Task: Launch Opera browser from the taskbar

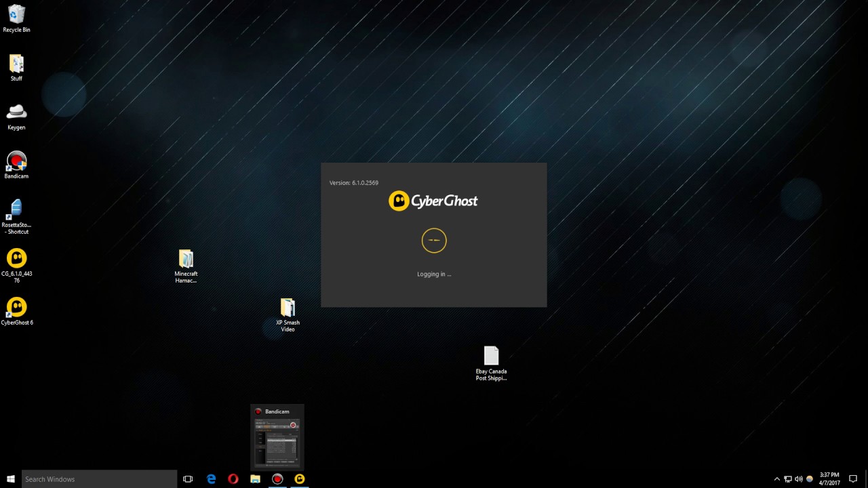Action: [233, 479]
